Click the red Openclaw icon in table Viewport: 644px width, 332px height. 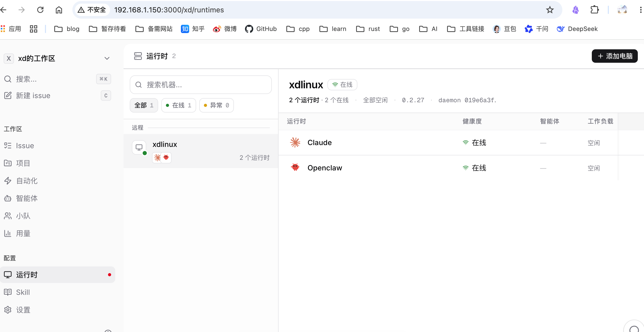tap(295, 167)
